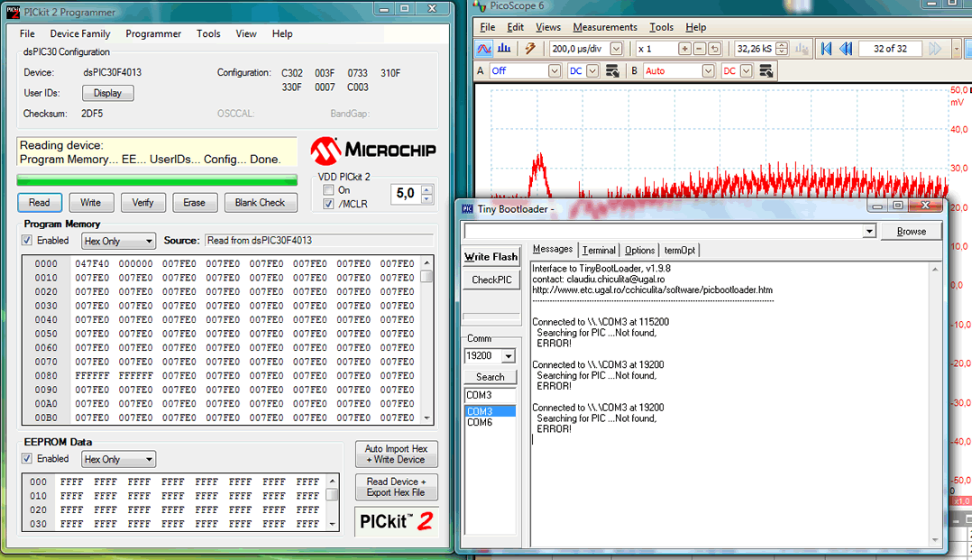
Task: Toggle the /MCLR checkbox
Action: pos(328,204)
